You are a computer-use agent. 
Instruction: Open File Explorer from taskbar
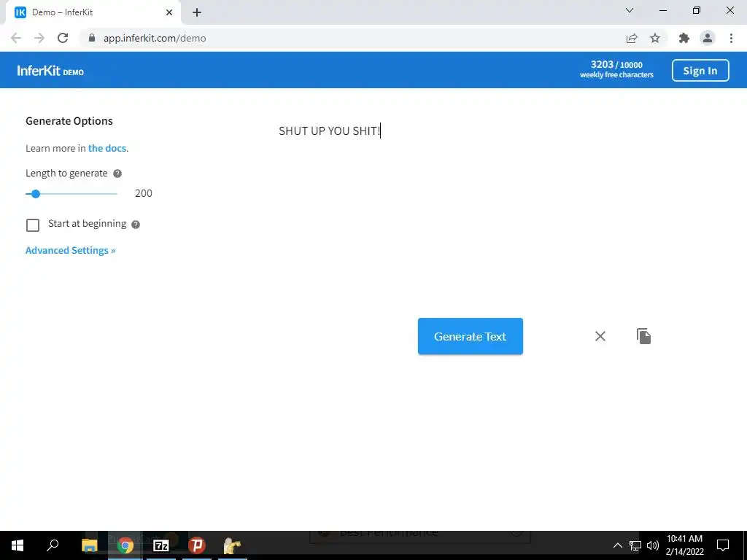(x=89, y=545)
